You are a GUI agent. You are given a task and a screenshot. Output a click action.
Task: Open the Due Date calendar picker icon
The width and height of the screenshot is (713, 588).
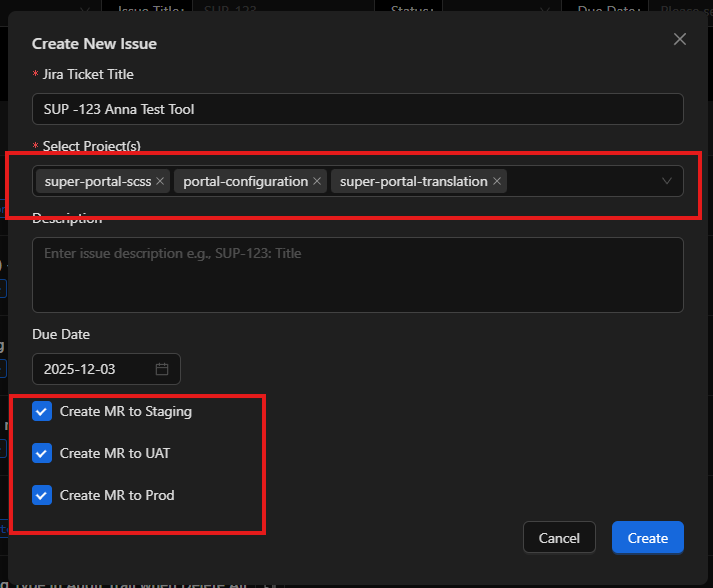(x=162, y=369)
